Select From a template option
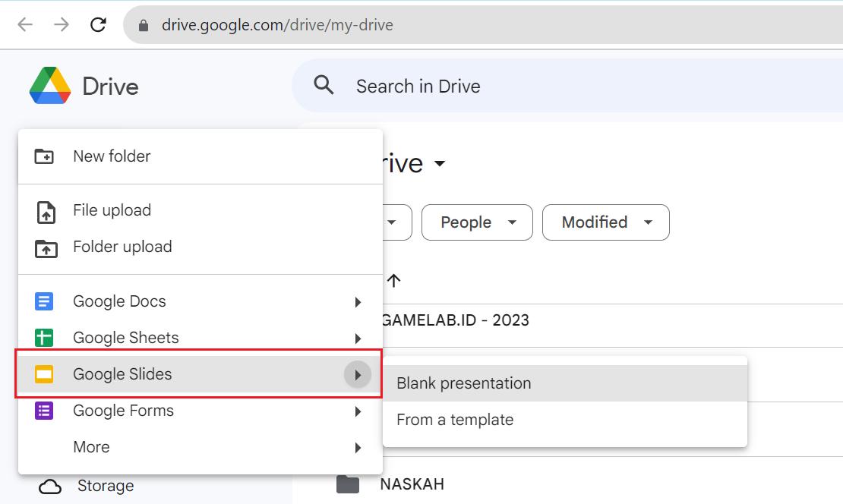Image resolution: width=843 pixels, height=504 pixels. point(455,419)
